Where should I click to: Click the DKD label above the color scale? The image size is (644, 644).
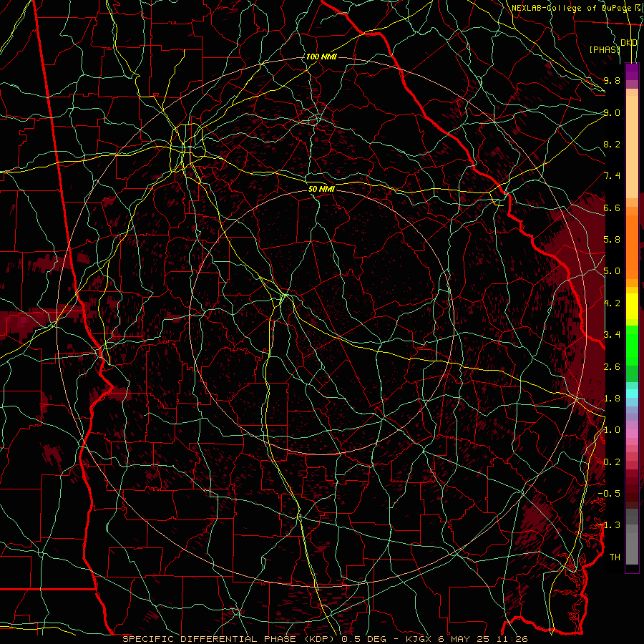[629, 43]
